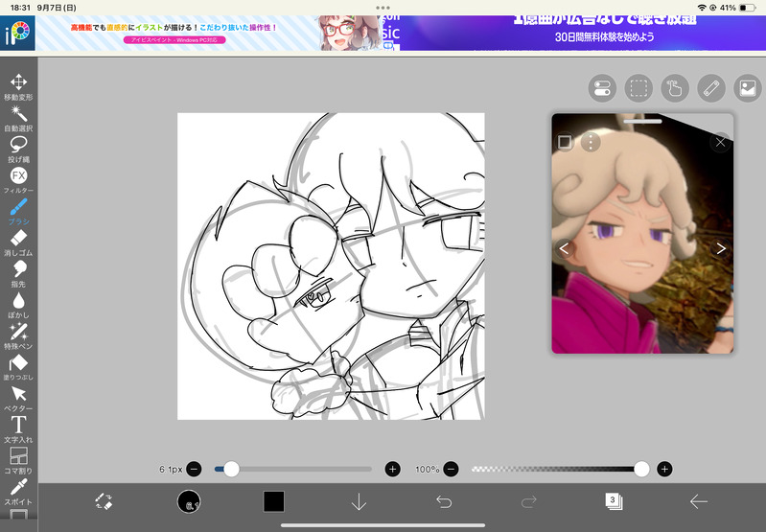Tap the 18:31 clock in status bar
This screenshot has width=766, height=532.
[20, 8]
